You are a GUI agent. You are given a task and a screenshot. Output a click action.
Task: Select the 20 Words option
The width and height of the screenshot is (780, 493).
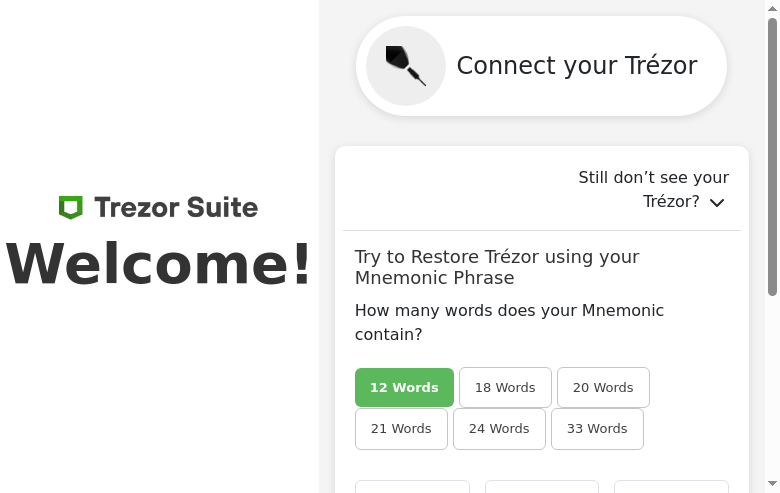click(x=603, y=387)
